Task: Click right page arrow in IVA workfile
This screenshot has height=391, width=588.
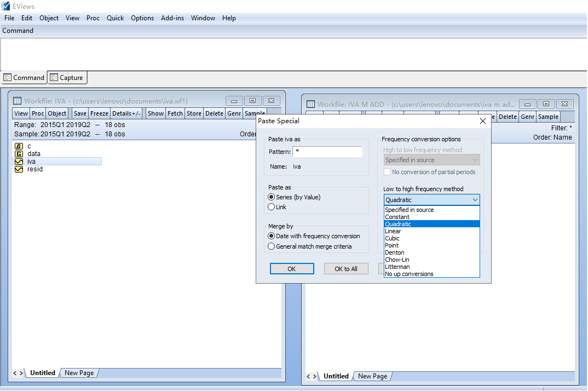Action: (x=21, y=373)
